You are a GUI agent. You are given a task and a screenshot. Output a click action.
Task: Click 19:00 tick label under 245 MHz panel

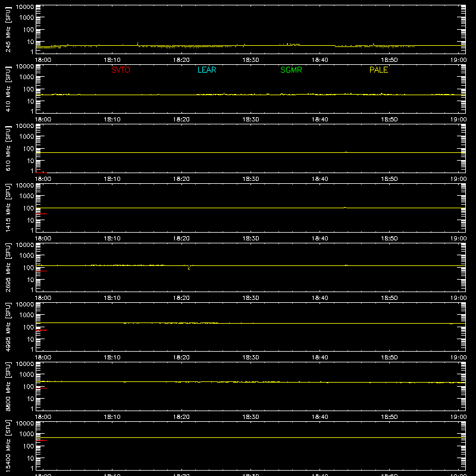[x=458, y=60]
